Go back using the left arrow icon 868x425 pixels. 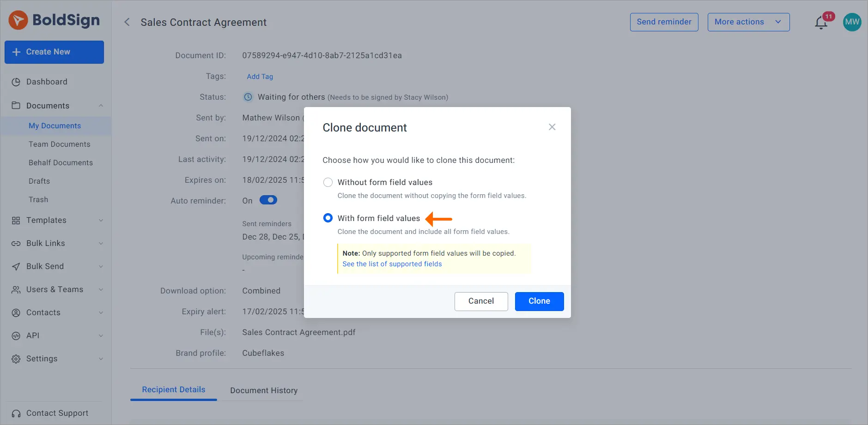(127, 22)
